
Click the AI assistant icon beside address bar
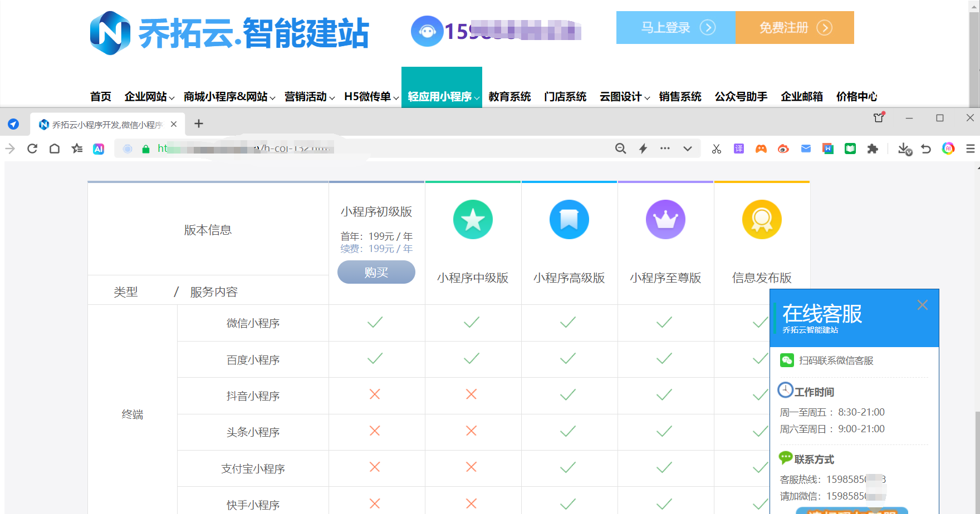coord(99,149)
